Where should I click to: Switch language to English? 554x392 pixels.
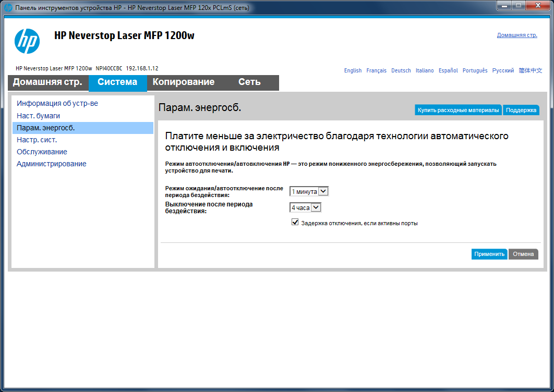coord(353,70)
